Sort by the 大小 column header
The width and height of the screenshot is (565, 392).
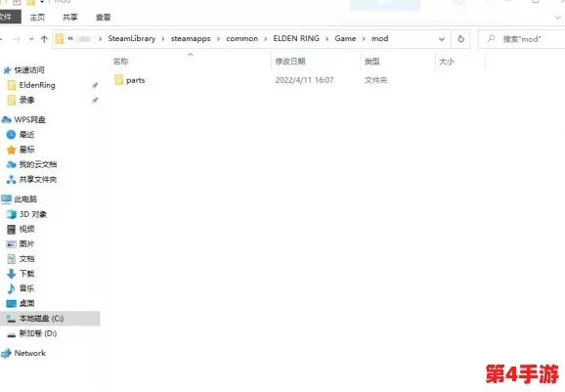(447, 62)
